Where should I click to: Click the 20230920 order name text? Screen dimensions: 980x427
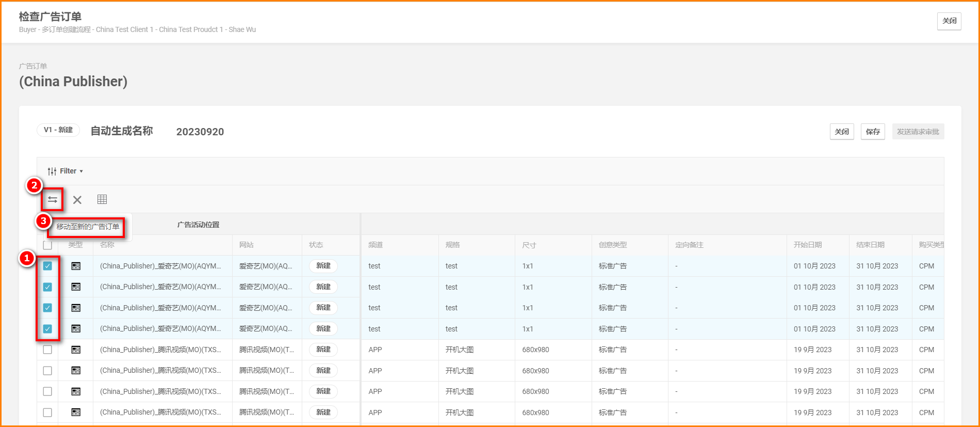tap(200, 132)
